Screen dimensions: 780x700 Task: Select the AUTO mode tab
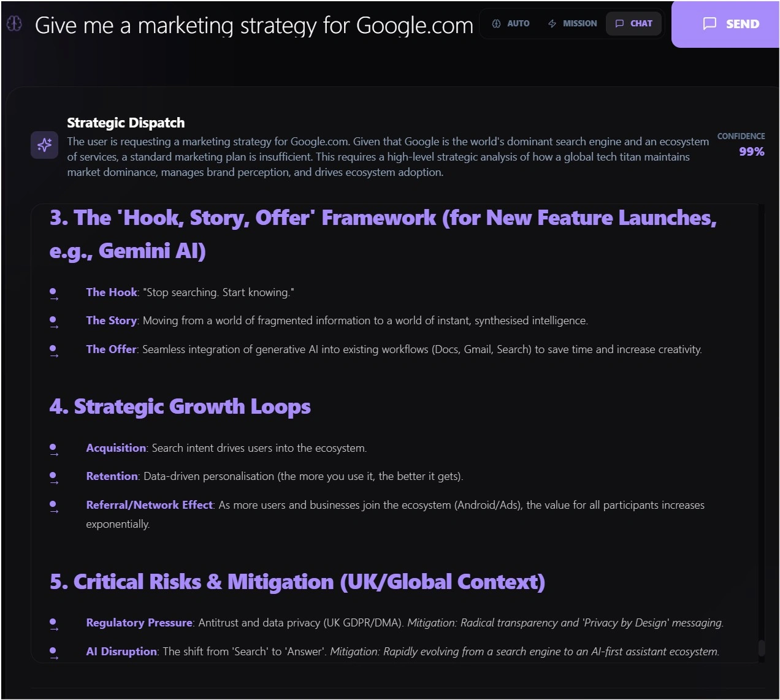coord(511,23)
